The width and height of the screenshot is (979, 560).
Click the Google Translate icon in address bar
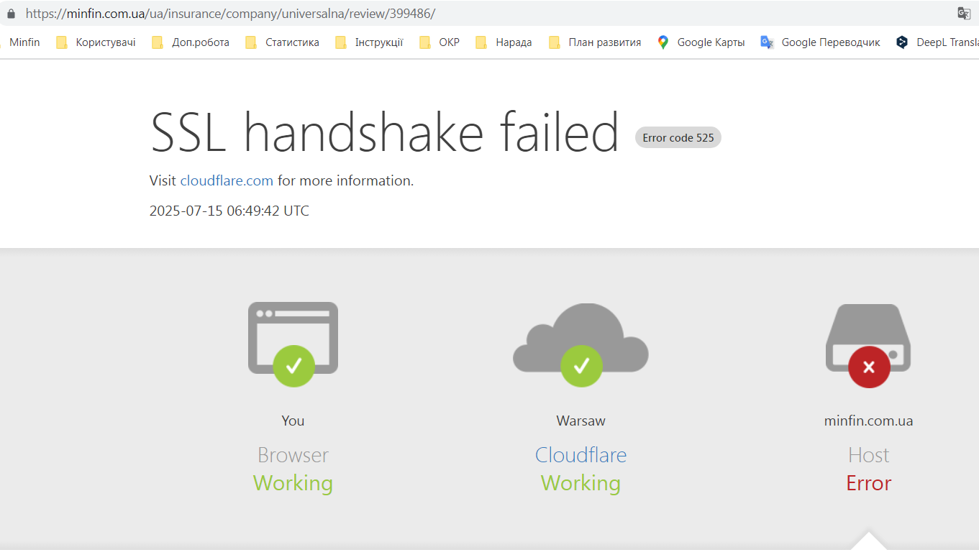[x=964, y=14]
